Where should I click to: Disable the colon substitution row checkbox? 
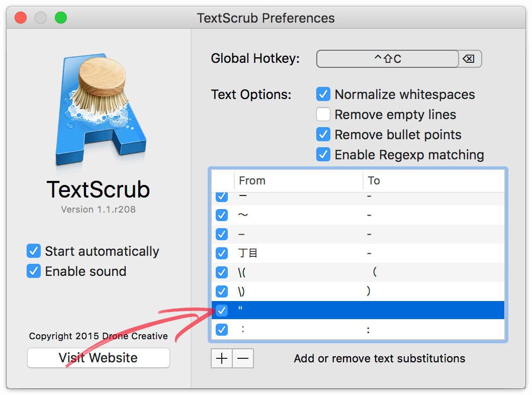click(222, 329)
